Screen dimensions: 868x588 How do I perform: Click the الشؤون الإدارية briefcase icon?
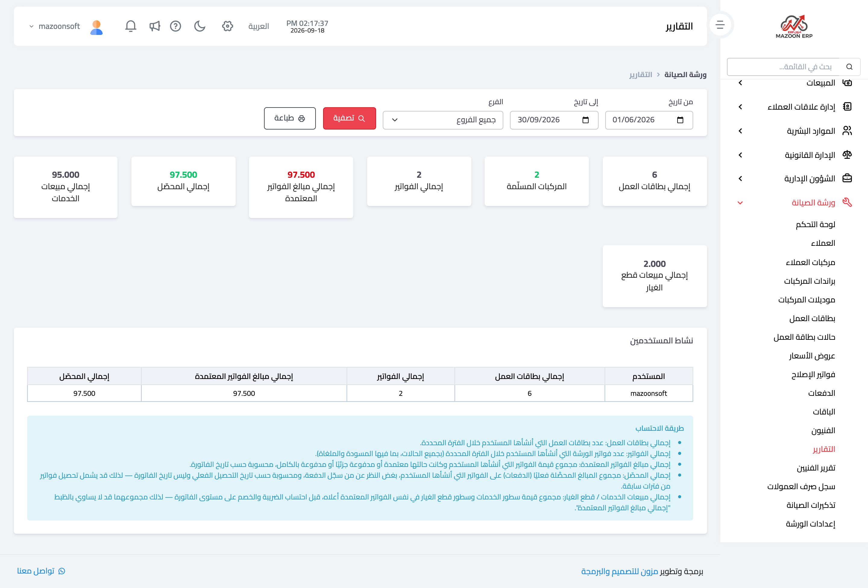(x=848, y=178)
